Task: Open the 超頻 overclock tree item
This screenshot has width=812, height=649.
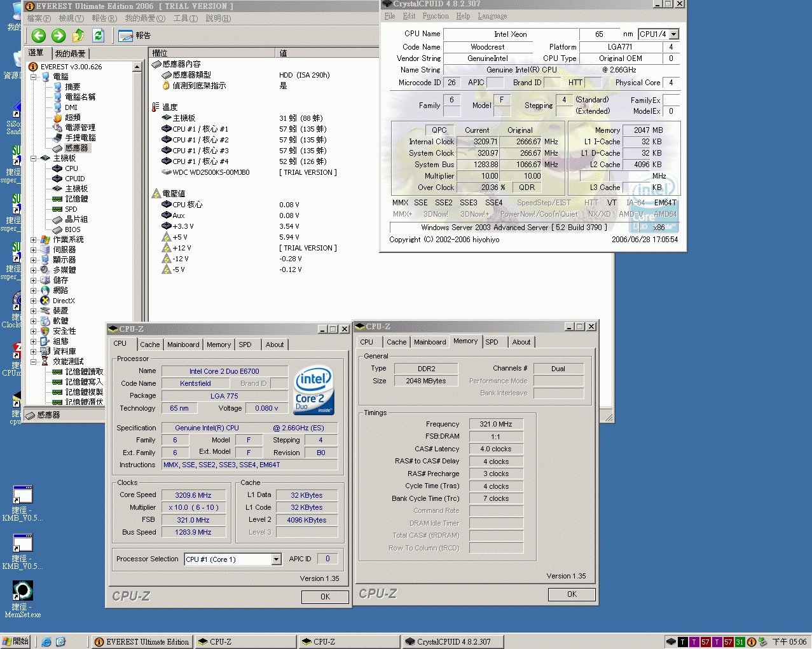Action: (x=72, y=118)
